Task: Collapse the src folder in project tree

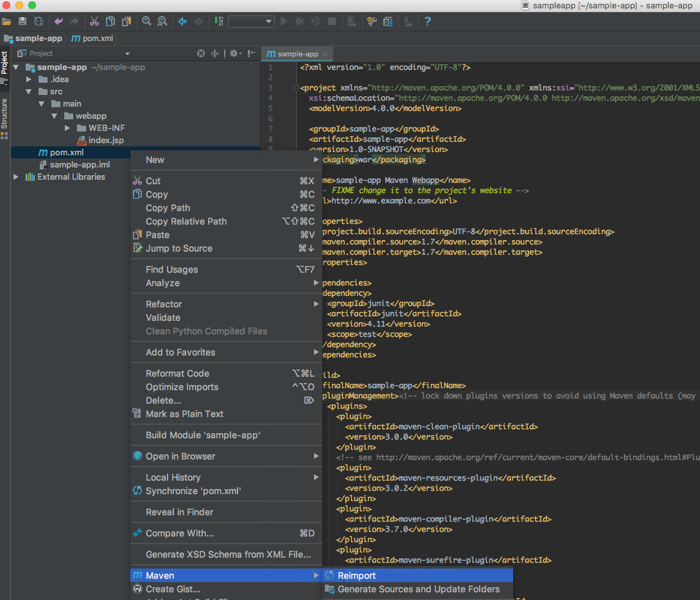Action: click(x=29, y=92)
